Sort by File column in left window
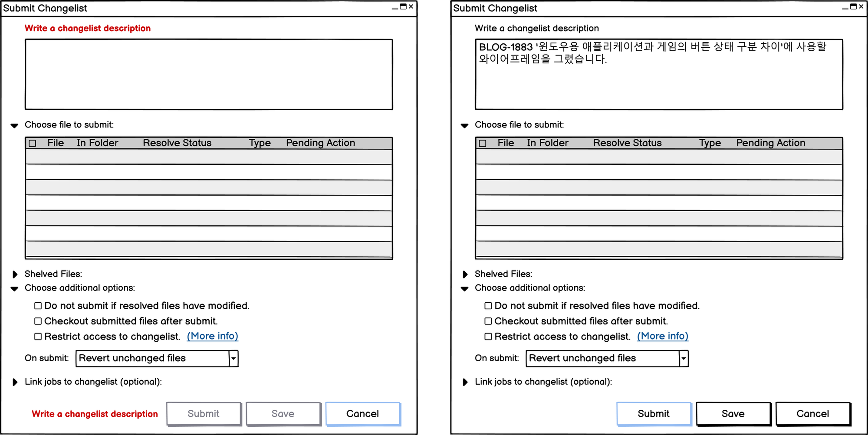Screen dimensions: 868x435 pos(56,143)
